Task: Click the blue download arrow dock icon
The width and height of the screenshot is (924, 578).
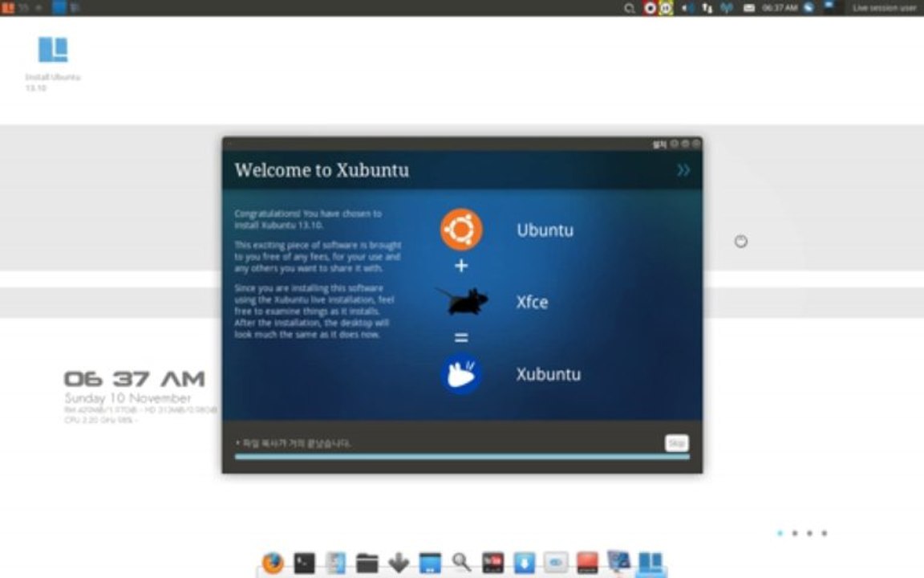Action: click(x=524, y=563)
